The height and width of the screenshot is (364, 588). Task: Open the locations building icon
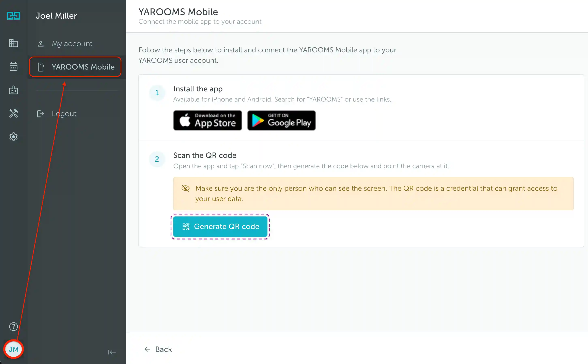pyautogui.click(x=14, y=43)
